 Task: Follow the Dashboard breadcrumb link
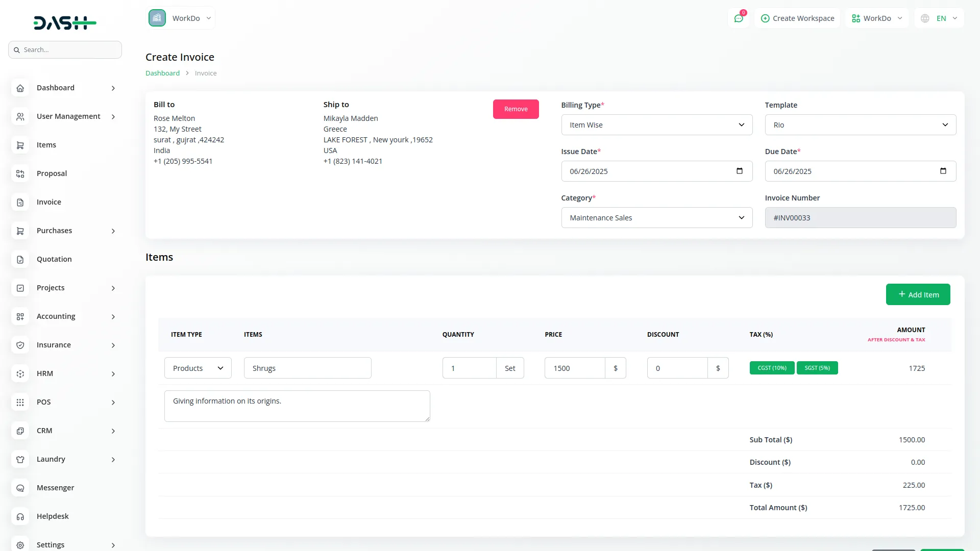[x=162, y=73]
